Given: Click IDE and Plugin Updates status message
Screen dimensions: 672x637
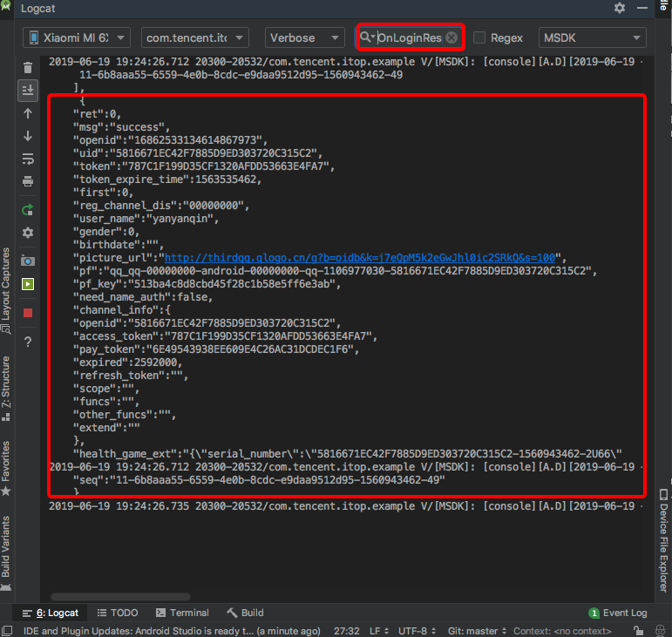Looking at the screenshot, I should click(172, 631).
